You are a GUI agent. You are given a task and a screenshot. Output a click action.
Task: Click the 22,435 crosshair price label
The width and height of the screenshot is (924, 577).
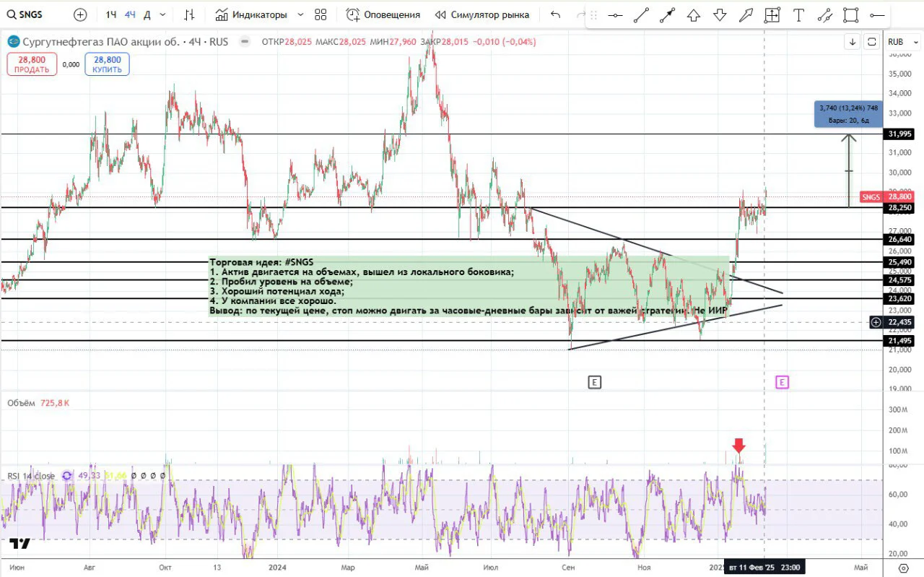tap(900, 322)
